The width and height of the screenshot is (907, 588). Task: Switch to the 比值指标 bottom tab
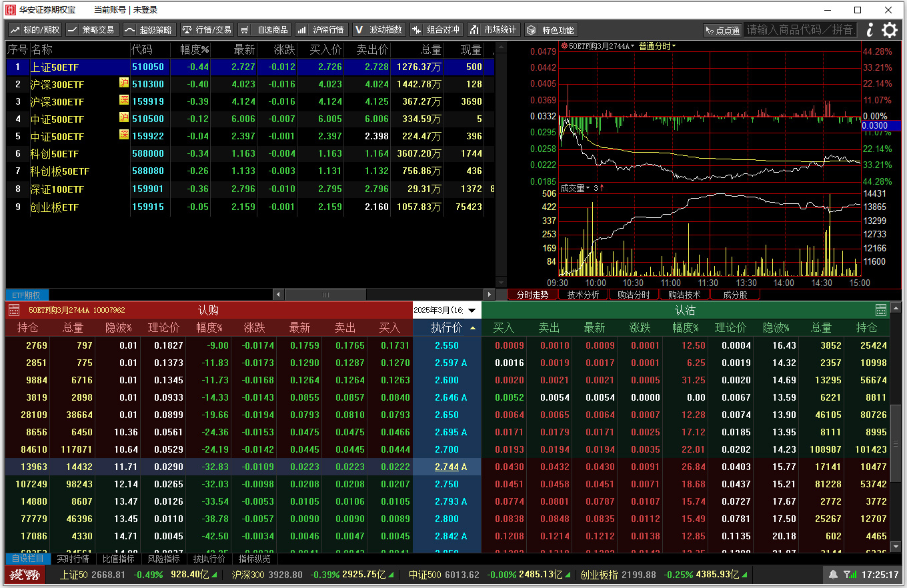[x=118, y=559]
